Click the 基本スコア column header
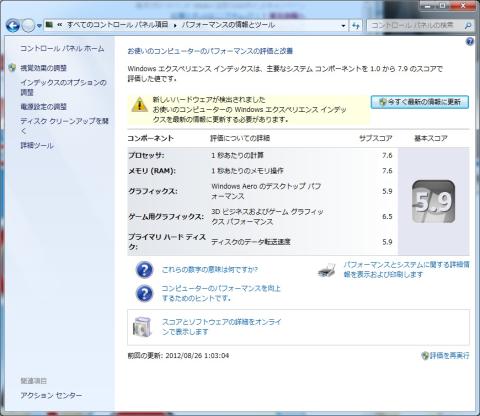This screenshot has height=416, width=480. pos(431,138)
